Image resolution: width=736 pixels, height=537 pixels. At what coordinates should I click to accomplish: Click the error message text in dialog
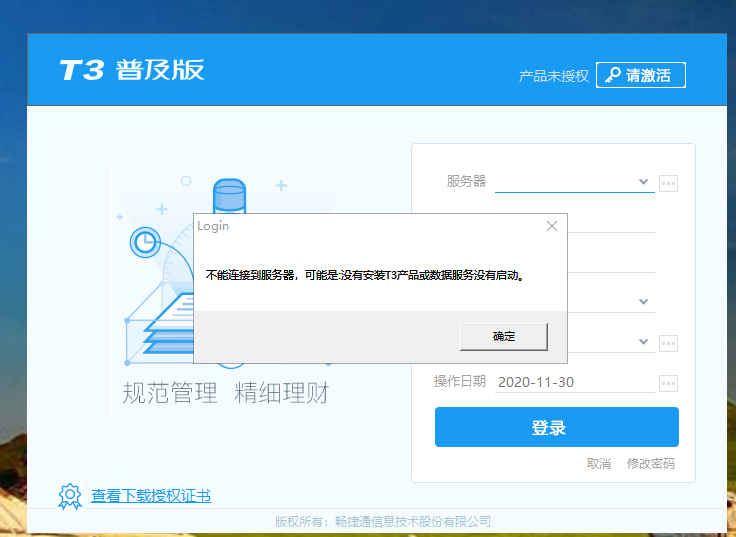click(365, 275)
